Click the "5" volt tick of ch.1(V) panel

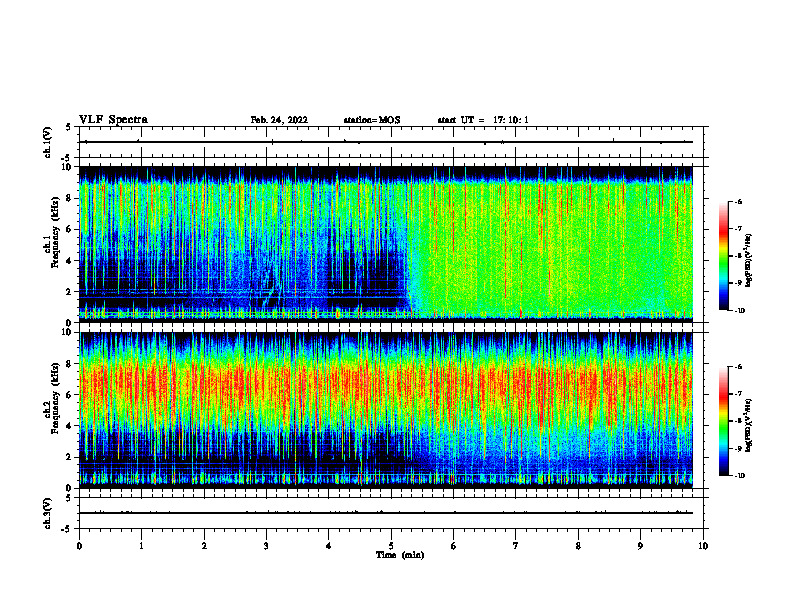(70, 128)
